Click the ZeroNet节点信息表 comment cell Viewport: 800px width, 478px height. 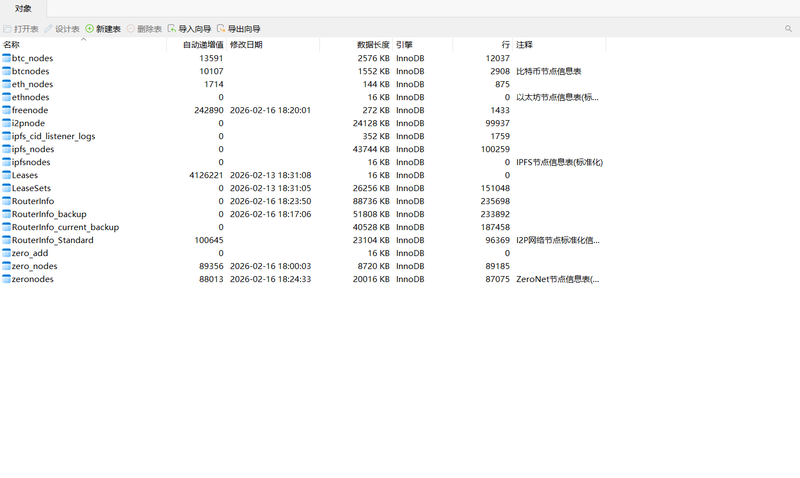558,280
